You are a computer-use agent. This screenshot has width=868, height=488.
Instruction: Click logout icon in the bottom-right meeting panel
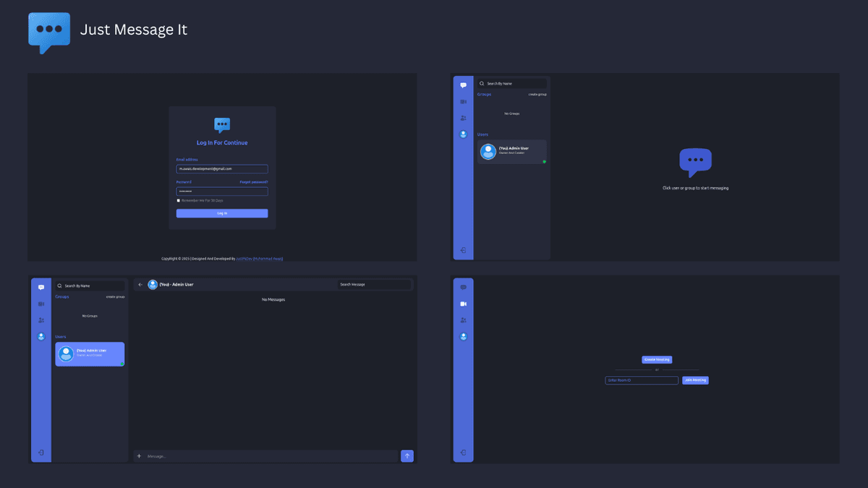[x=463, y=453]
